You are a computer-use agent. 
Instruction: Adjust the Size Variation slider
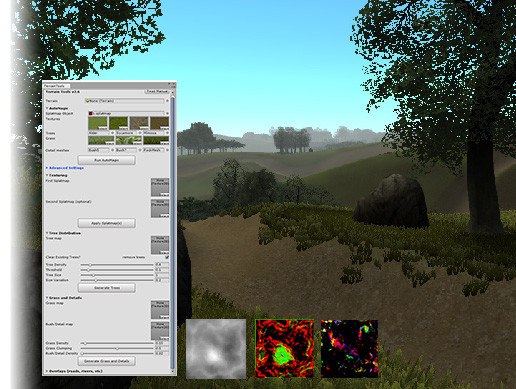coord(117,280)
